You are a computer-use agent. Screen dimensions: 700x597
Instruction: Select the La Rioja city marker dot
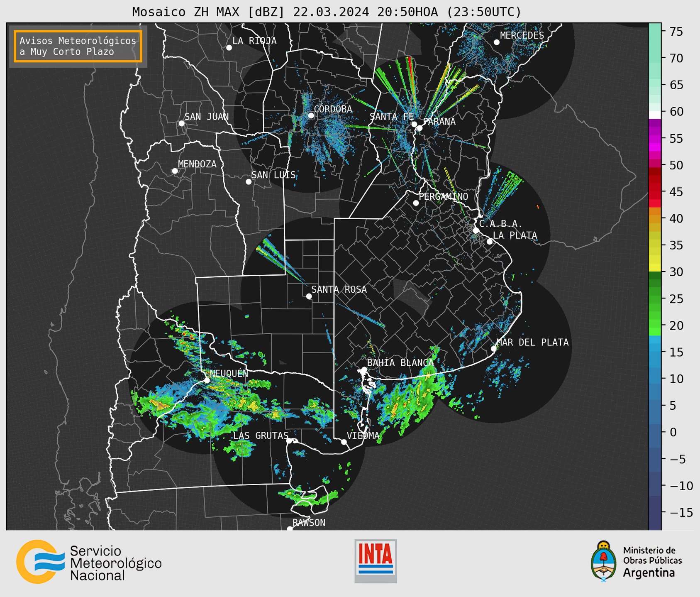pos(229,48)
